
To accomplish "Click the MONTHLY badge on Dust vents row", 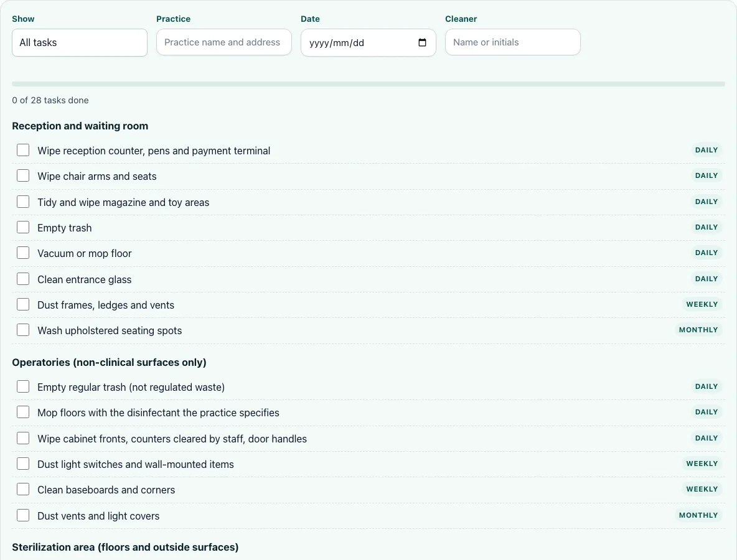I will coord(698,515).
